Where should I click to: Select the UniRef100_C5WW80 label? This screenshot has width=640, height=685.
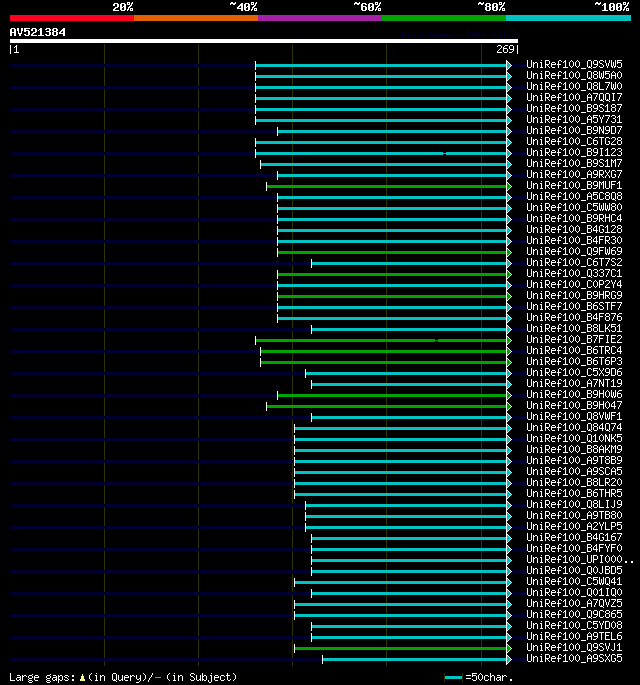pyautogui.click(x=574, y=207)
